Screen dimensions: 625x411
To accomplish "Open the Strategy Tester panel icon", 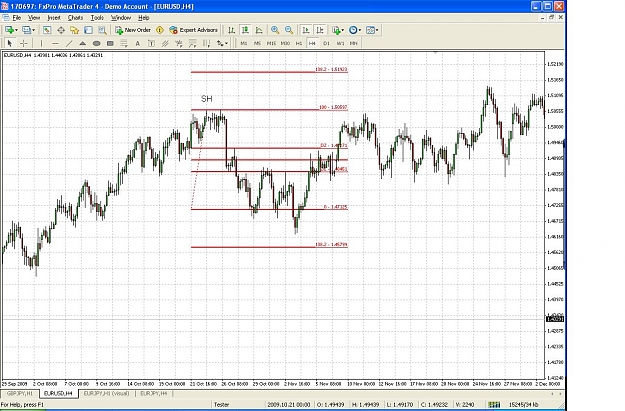I will click(x=102, y=30).
